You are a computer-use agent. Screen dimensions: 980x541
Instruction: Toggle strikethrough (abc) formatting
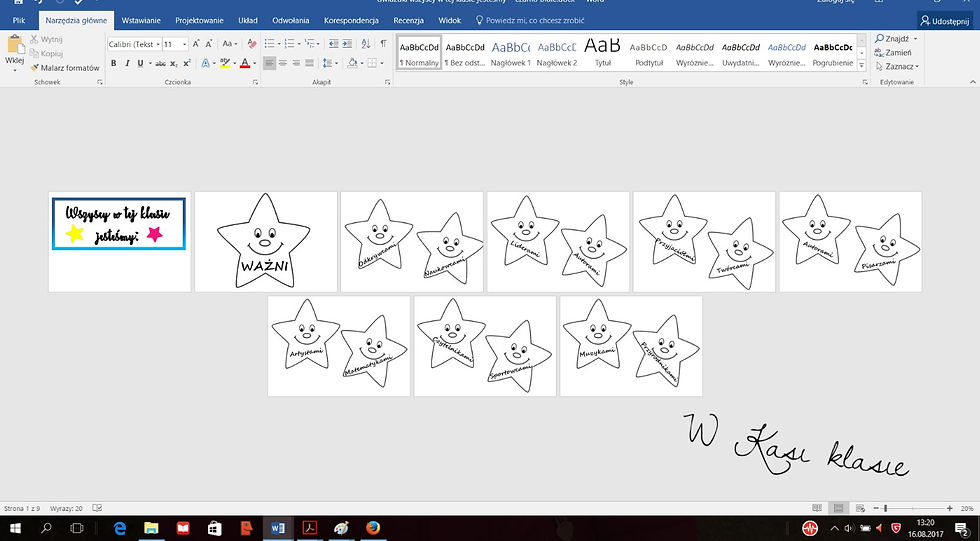tap(161, 63)
